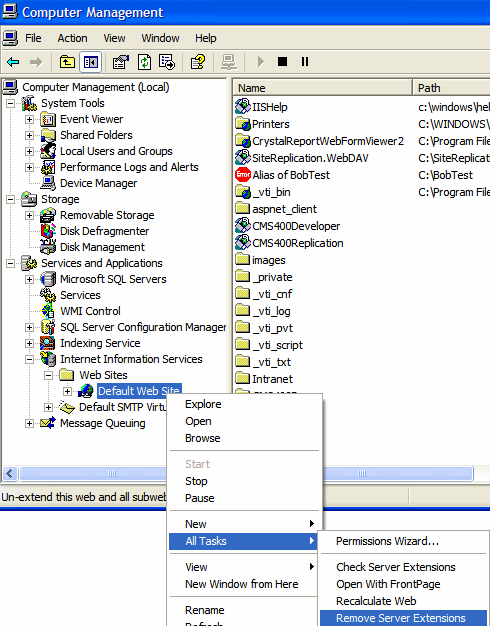Select the SiteReplication.WebDAV icon
Image resolution: width=490 pixels, height=626 pixels.
point(243,157)
